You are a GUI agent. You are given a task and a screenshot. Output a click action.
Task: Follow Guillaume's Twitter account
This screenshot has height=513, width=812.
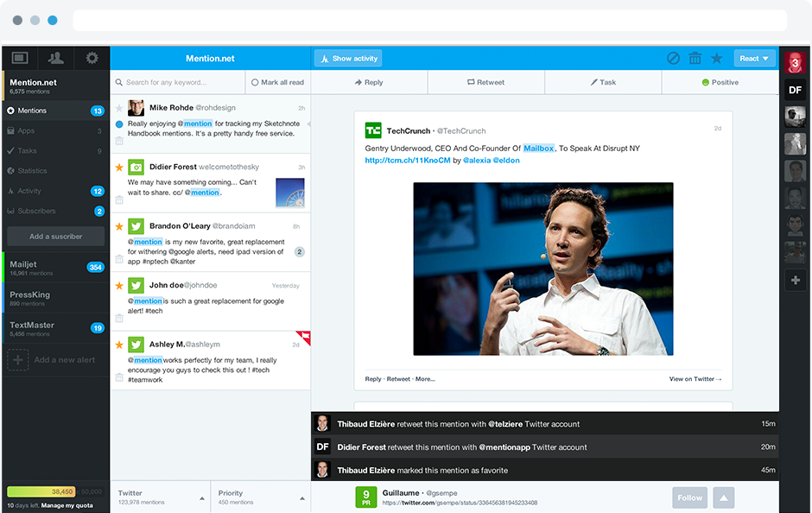688,497
